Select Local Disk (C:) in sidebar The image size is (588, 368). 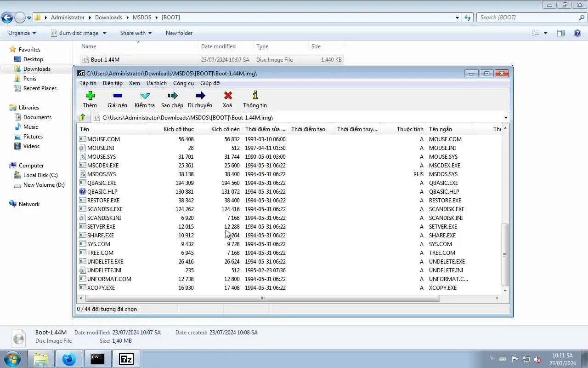pyautogui.click(x=40, y=175)
